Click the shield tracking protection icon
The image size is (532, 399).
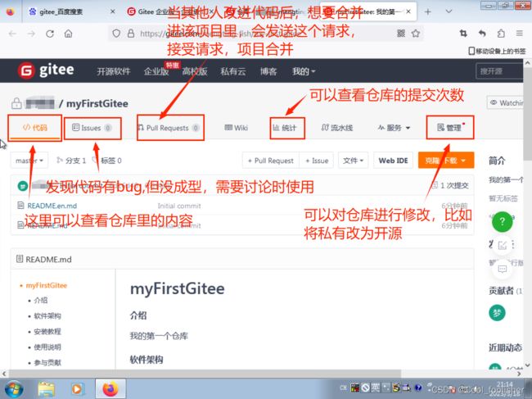(116, 34)
